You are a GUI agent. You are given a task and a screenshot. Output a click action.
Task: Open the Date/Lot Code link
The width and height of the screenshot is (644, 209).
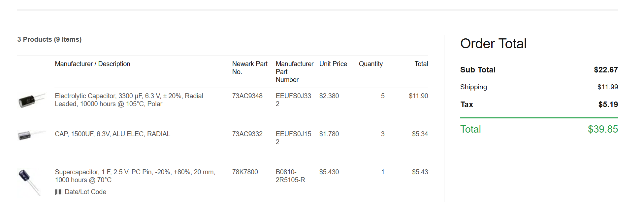[x=85, y=192]
